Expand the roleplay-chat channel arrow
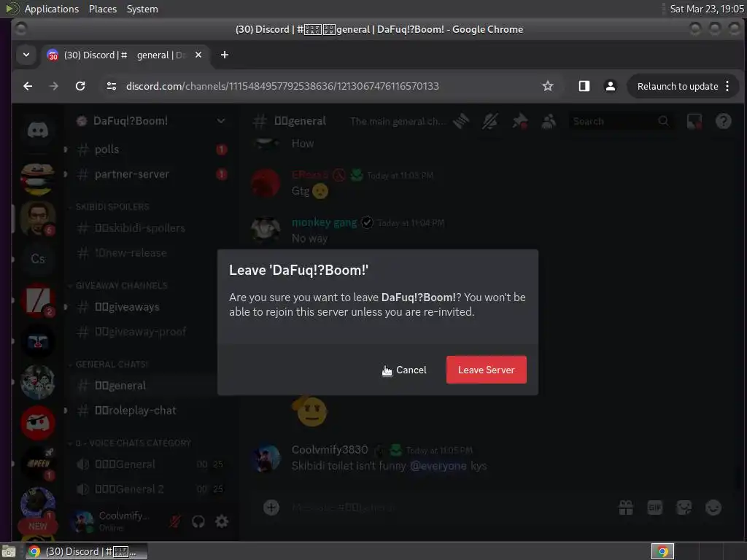 point(65,410)
